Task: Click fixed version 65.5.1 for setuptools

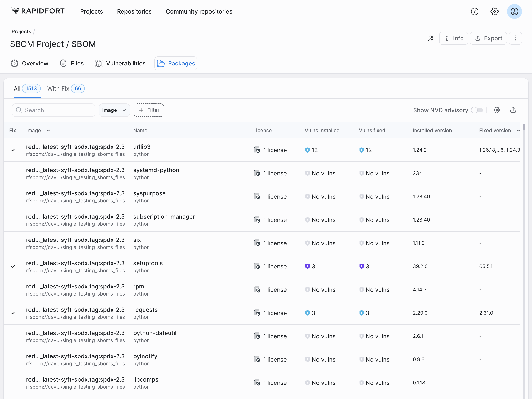Action: coord(486,266)
